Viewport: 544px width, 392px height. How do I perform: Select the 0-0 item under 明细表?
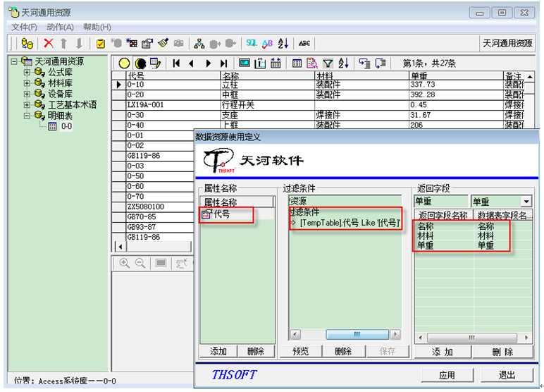[x=66, y=127]
